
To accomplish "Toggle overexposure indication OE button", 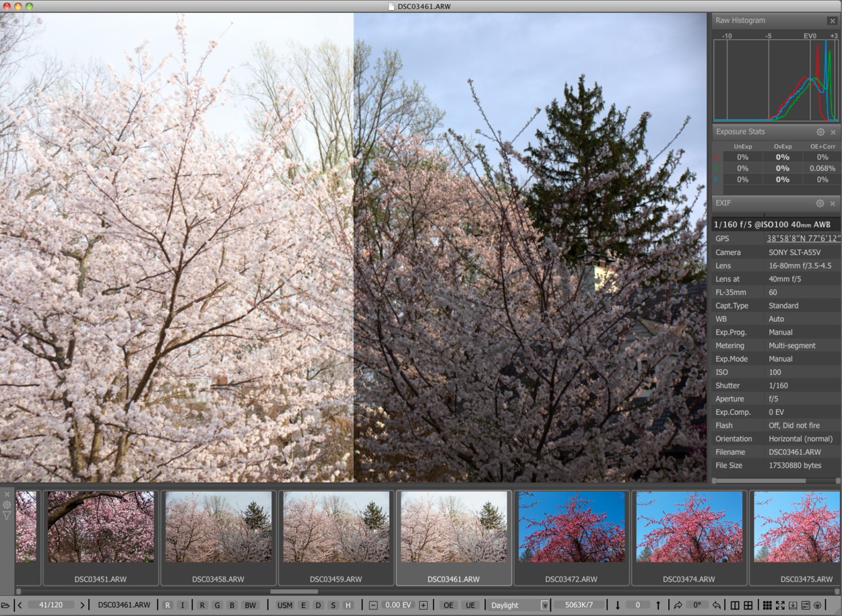I will 448,605.
